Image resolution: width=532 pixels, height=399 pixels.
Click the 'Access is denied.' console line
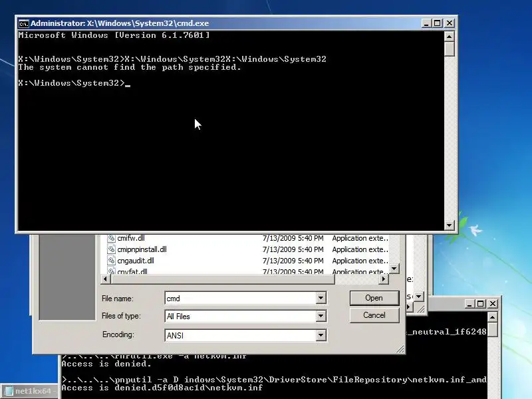point(106,364)
